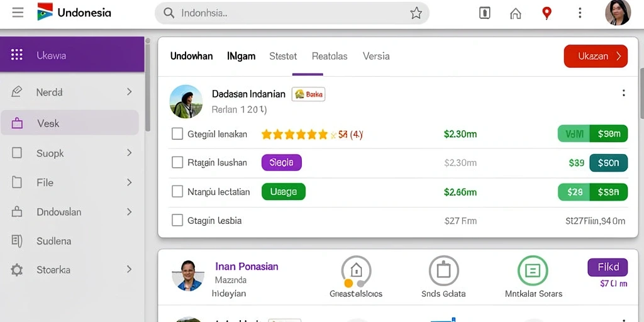Click the $28 light green button

click(x=574, y=192)
